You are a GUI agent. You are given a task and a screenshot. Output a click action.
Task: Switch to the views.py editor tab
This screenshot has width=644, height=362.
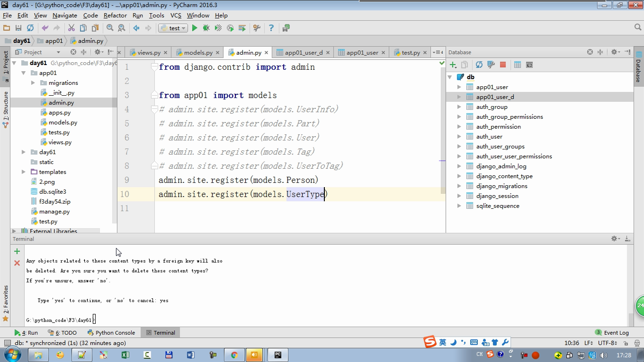tap(149, 53)
